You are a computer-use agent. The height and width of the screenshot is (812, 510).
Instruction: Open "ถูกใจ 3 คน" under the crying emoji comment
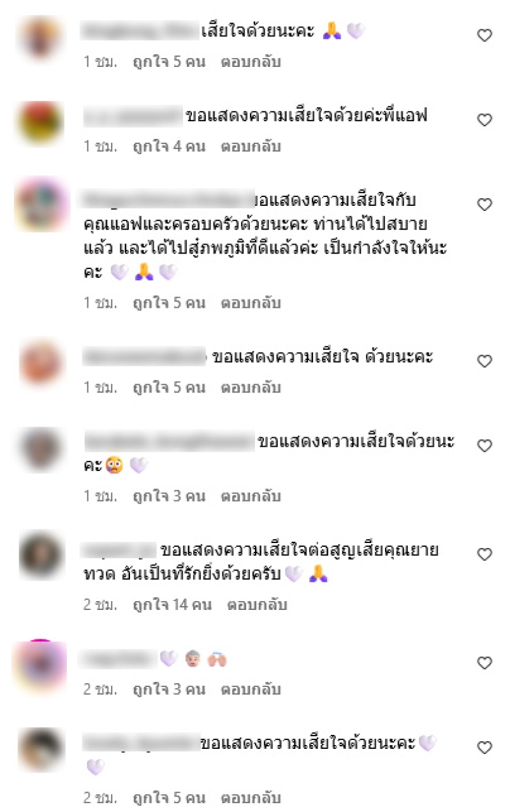(169, 497)
